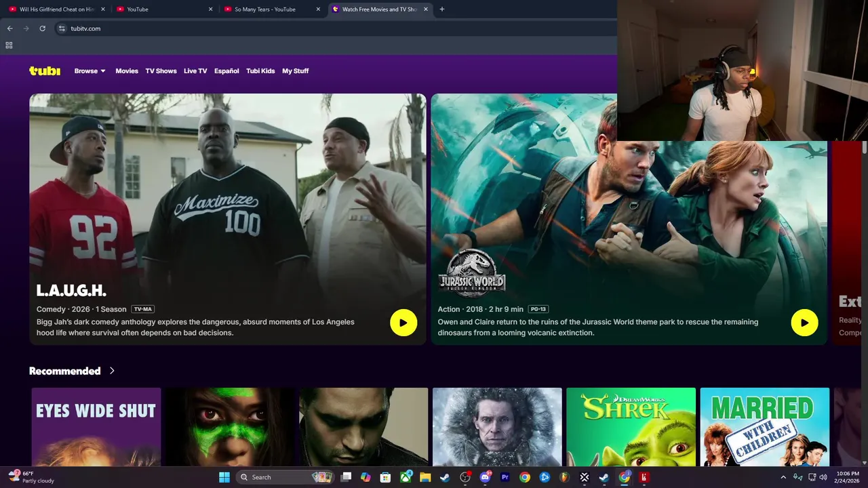Open File Explorer from taskbar
Viewport: 868px width, 488px height.
pos(425,477)
